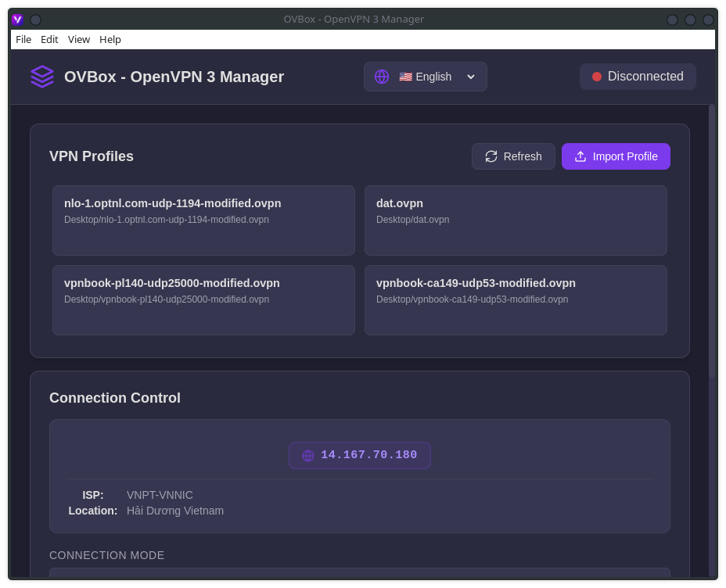This screenshot has width=726, height=588.
Task: Open the Help menu
Action: pyautogui.click(x=110, y=39)
